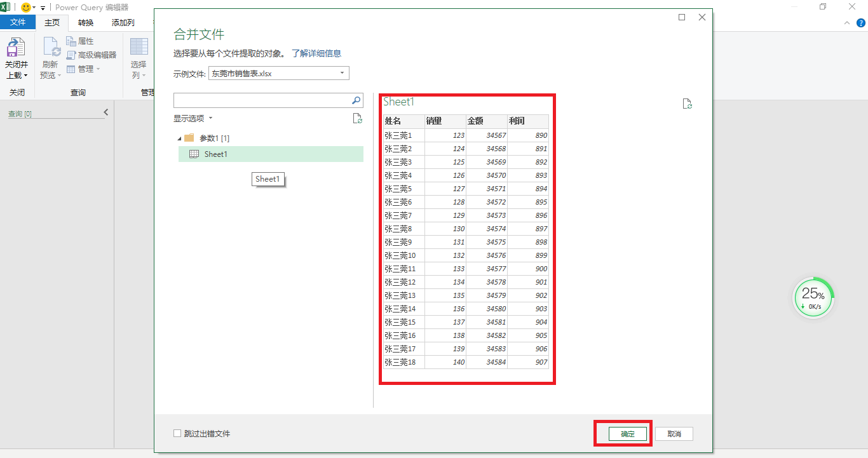Switch to the 转换 ribbon tab
The image size is (868, 458).
click(x=85, y=22)
